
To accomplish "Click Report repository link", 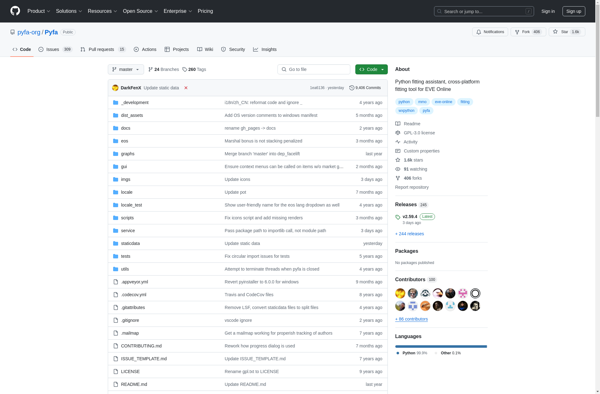I will click(x=412, y=187).
